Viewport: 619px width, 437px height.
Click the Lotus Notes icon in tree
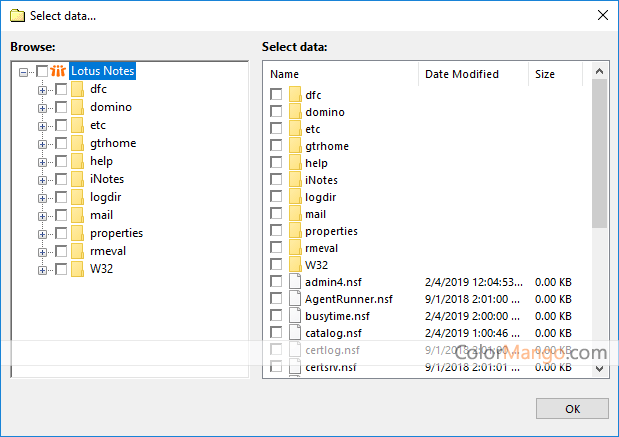click(x=58, y=71)
